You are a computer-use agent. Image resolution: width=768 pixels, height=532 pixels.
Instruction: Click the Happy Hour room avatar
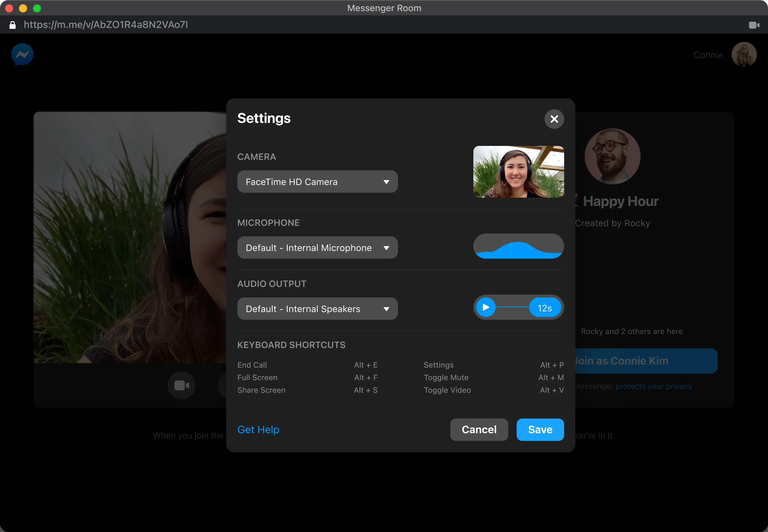click(612, 156)
